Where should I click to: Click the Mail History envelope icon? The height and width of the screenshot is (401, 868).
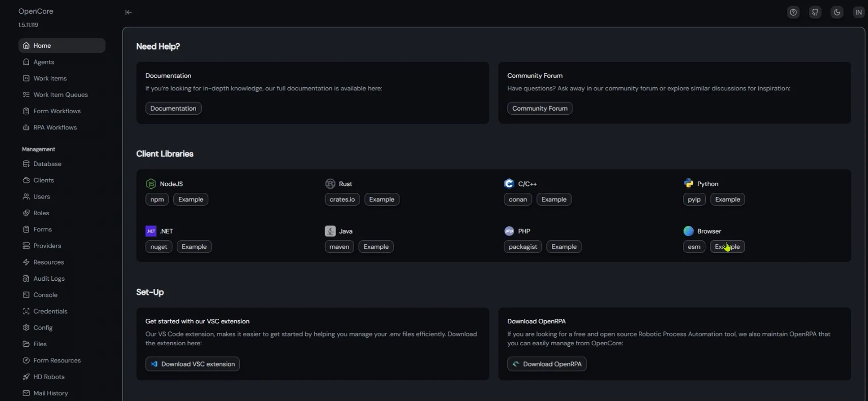tap(26, 393)
